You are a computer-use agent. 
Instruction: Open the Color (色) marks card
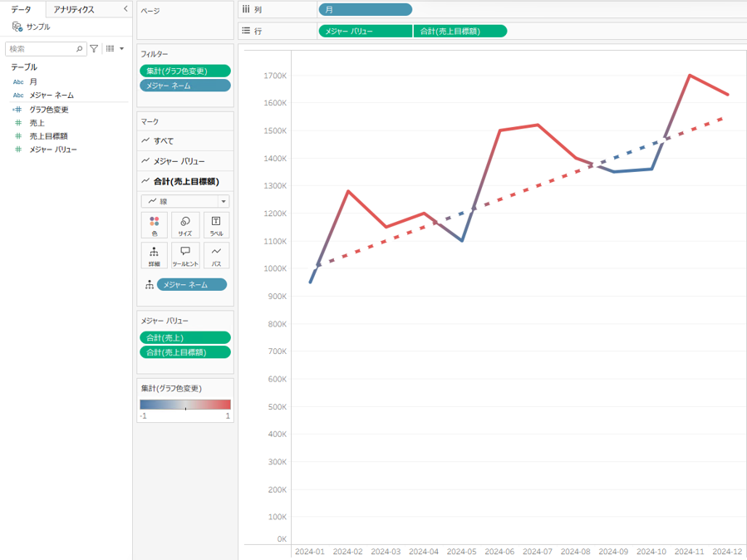tap(155, 225)
